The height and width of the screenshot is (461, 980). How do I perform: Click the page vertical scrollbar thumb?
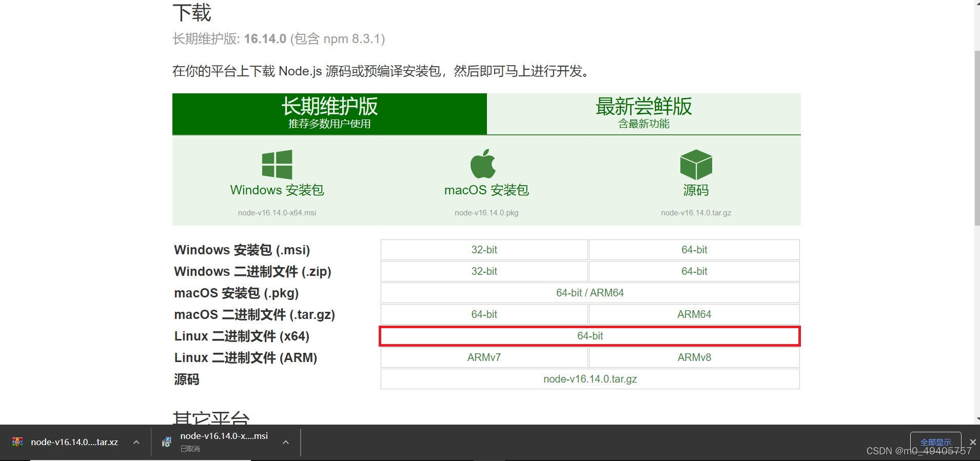977,138
